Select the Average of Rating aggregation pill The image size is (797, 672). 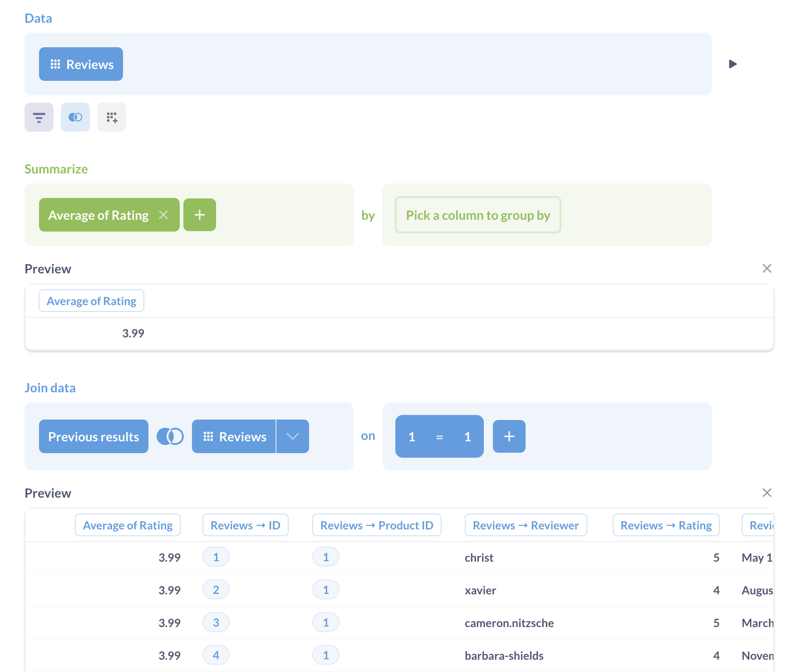pos(98,215)
